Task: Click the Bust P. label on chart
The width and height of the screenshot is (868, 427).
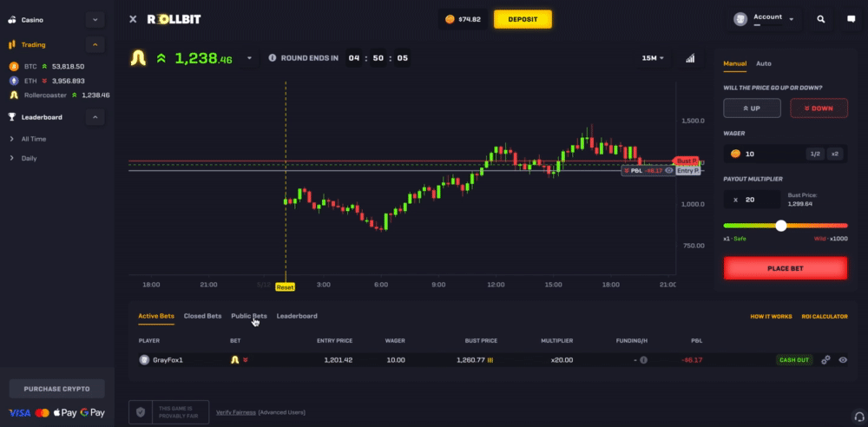Action: click(x=686, y=161)
